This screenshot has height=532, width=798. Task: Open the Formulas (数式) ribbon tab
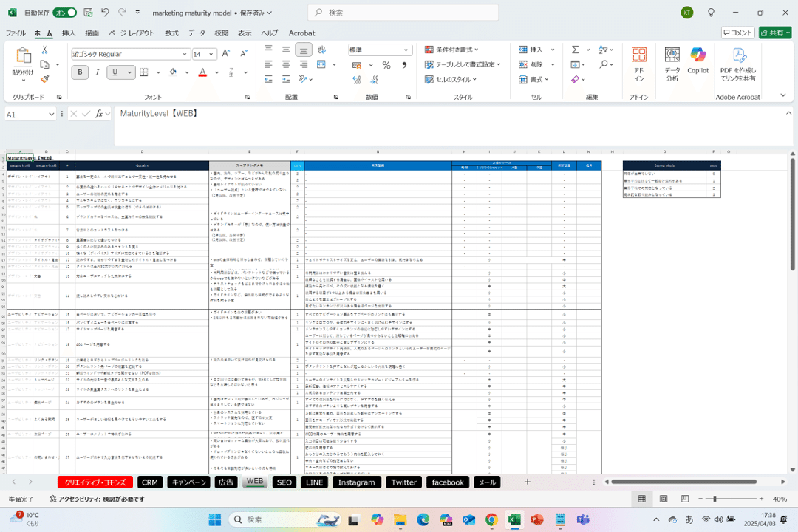tap(171, 33)
